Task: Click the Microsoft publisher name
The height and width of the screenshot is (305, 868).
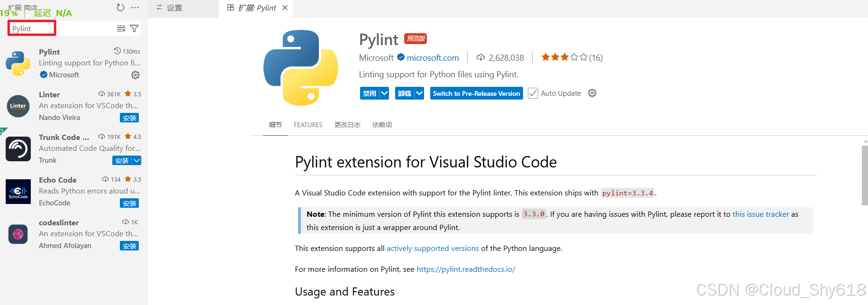Action: tap(376, 58)
